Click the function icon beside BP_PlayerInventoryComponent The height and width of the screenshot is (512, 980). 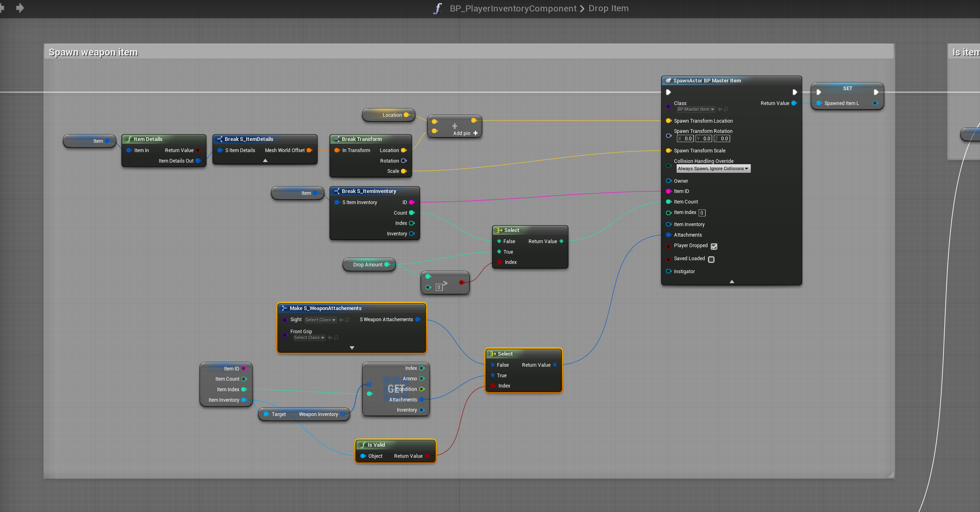click(x=438, y=8)
